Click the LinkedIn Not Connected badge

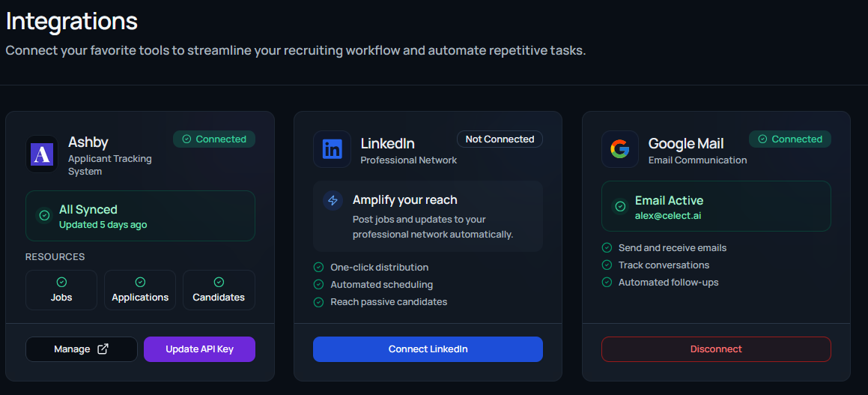(500, 139)
